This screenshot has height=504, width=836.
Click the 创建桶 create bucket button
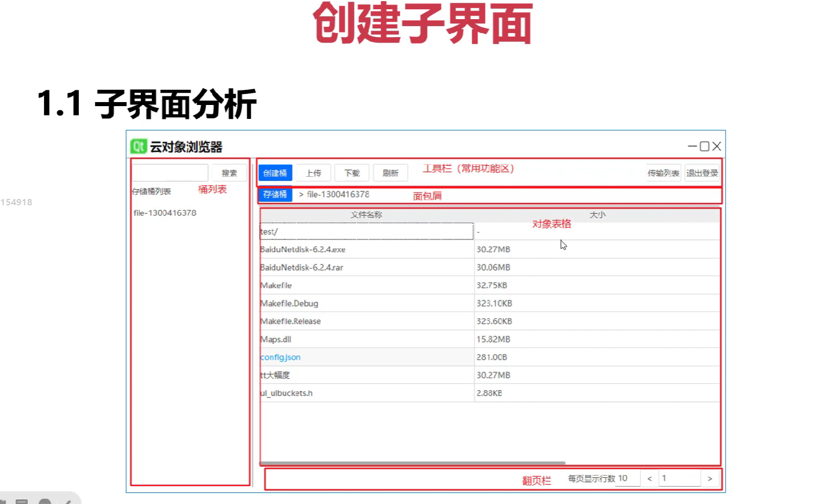point(275,173)
